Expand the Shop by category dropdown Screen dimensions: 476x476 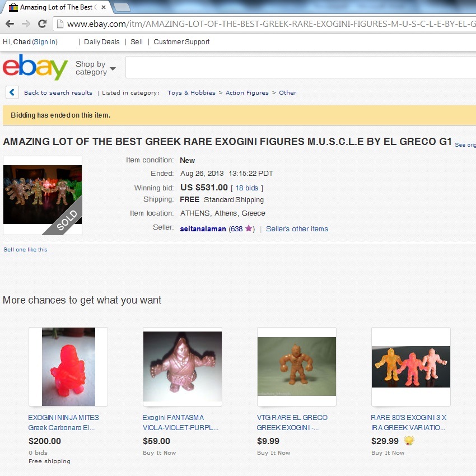pyautogui.click(x=96, y=68)
